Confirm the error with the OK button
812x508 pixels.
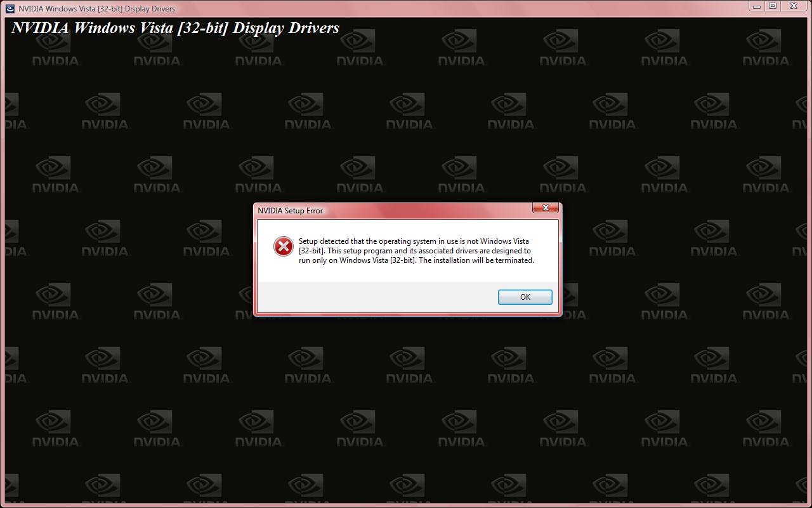525,297
